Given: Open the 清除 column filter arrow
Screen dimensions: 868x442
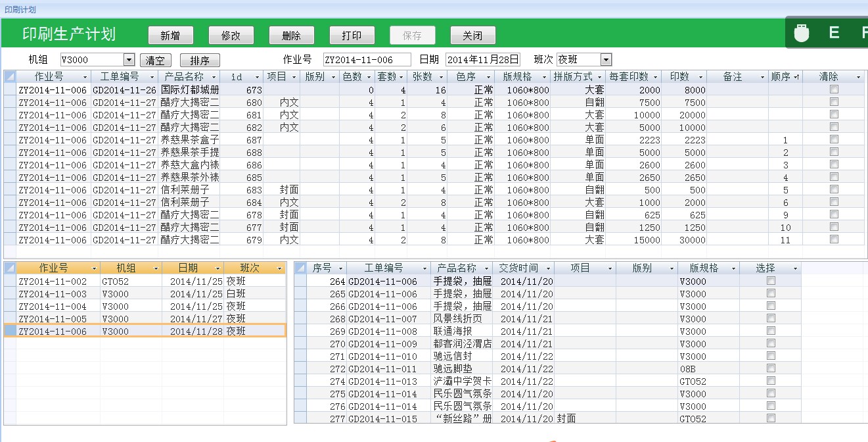Looking at the screenshot, I should click(858, 77).
